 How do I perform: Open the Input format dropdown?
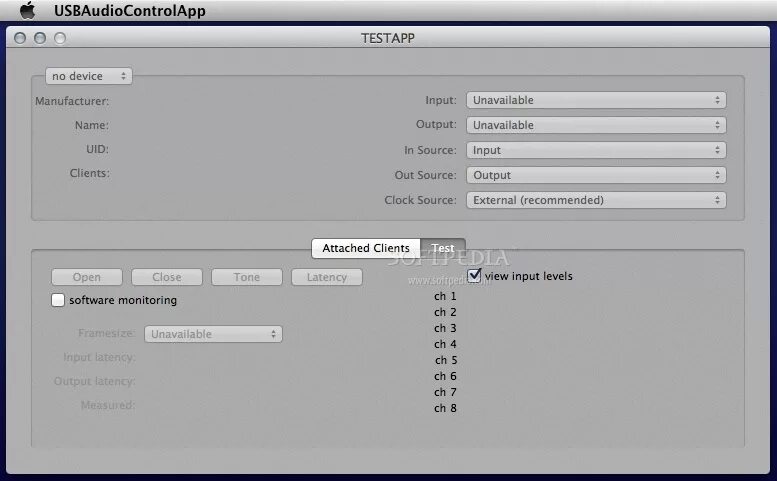pyautogui.click(x=596, y=100)
